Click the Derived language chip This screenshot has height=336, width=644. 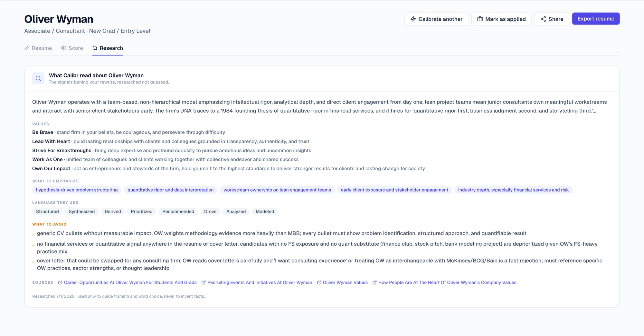tap(113, 212)
